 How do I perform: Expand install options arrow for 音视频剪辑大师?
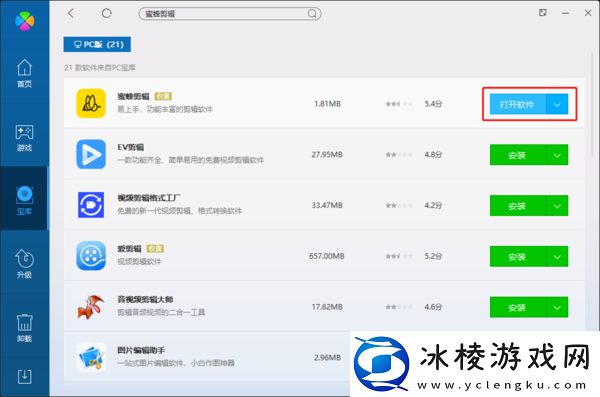tap(557, 307)
